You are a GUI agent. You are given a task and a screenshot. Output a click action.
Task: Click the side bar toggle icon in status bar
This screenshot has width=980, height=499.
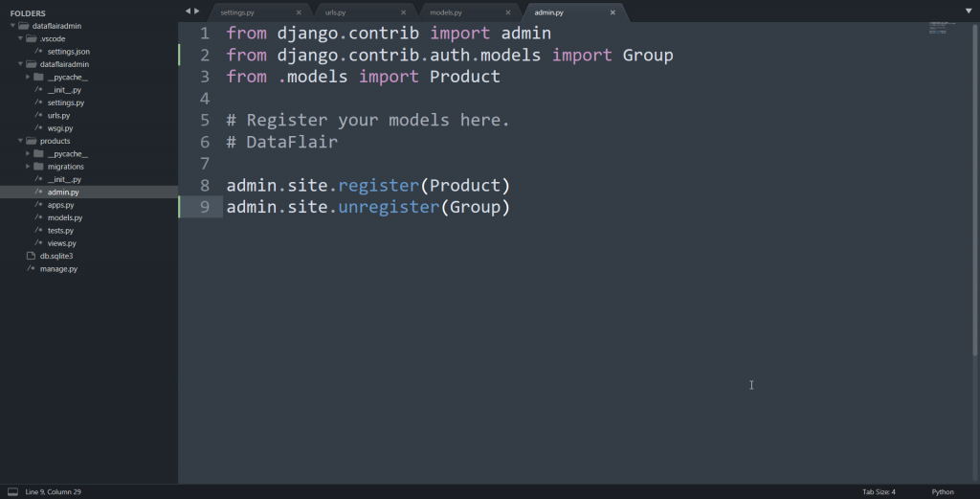click(x=12, y=491)
